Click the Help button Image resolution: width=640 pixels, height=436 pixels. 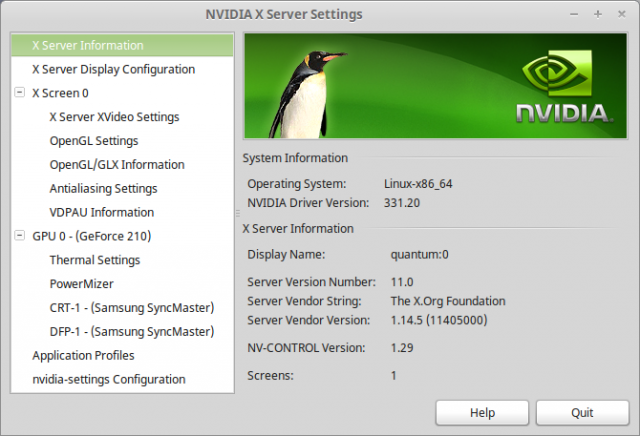point(482,412)
